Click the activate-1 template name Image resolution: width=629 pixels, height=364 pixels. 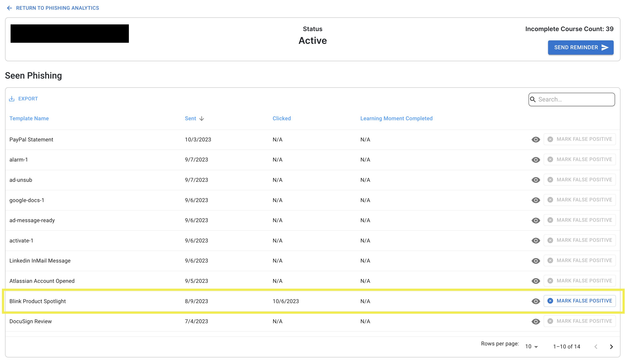pos(21,241)
